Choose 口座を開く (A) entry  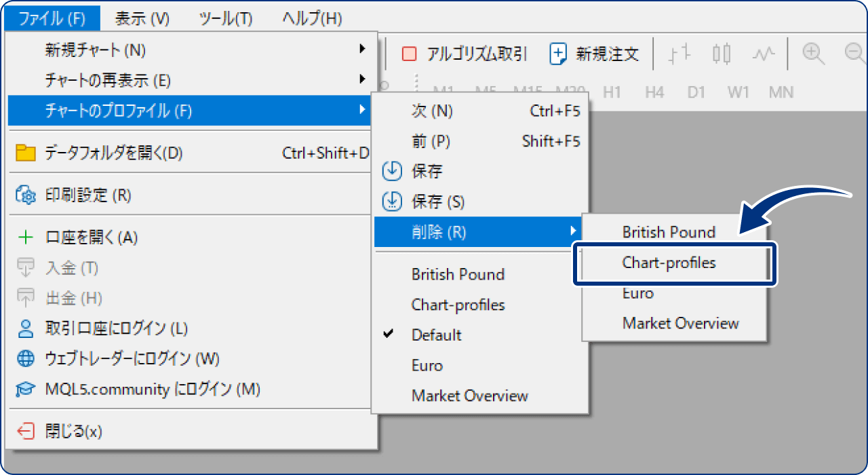tap(191, 237)
